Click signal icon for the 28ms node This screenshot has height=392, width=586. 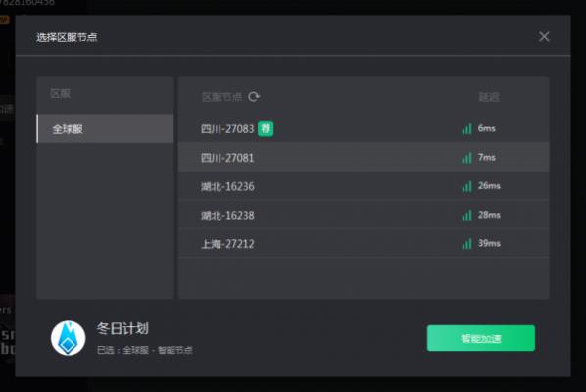pos(466,215)
